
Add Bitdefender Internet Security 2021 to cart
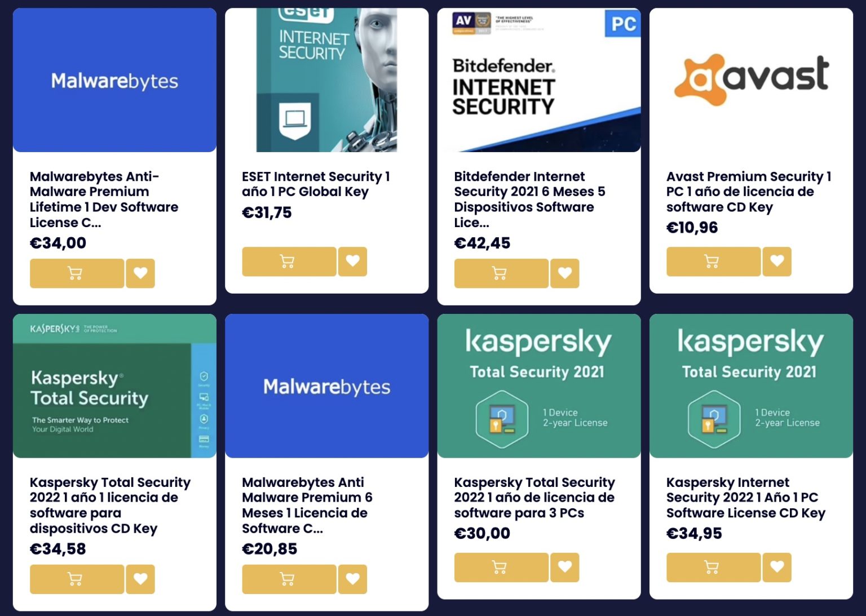[x=501, y=273]
